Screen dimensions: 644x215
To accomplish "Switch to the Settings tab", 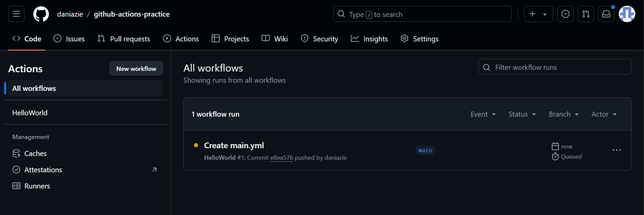I will coord(419,39).
